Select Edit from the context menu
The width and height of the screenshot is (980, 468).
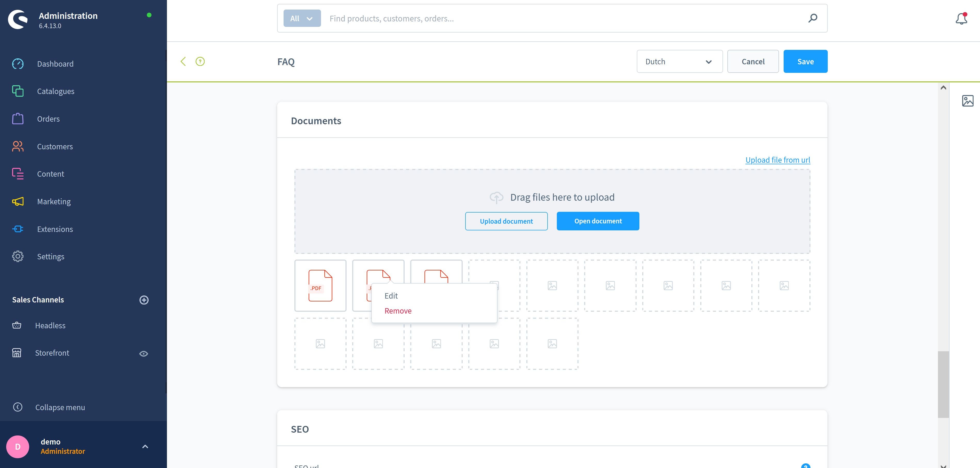click(x=391, y=295)
